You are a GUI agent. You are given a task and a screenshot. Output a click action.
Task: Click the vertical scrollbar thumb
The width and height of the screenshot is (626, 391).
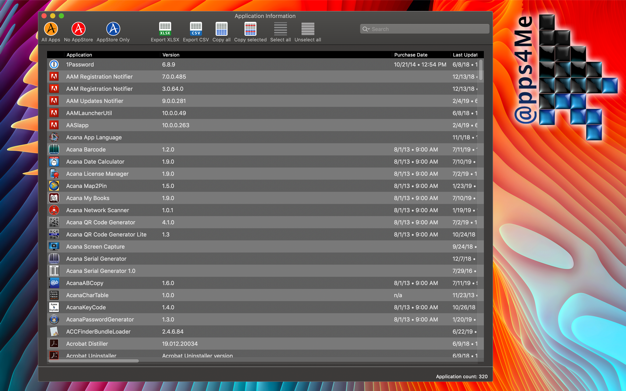pyautogui.click(x=481, y=70)
